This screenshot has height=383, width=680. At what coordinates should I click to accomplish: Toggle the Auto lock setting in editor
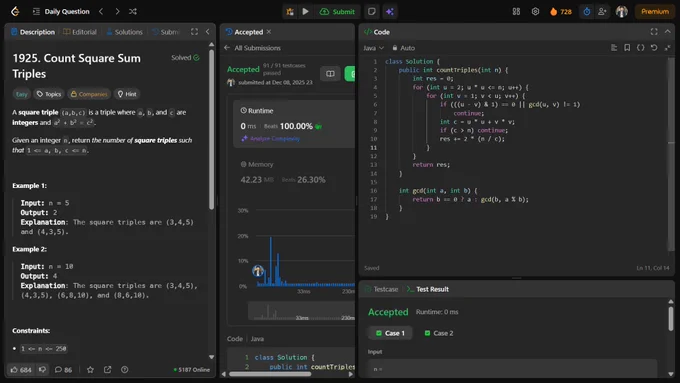[x=403, y=48]
